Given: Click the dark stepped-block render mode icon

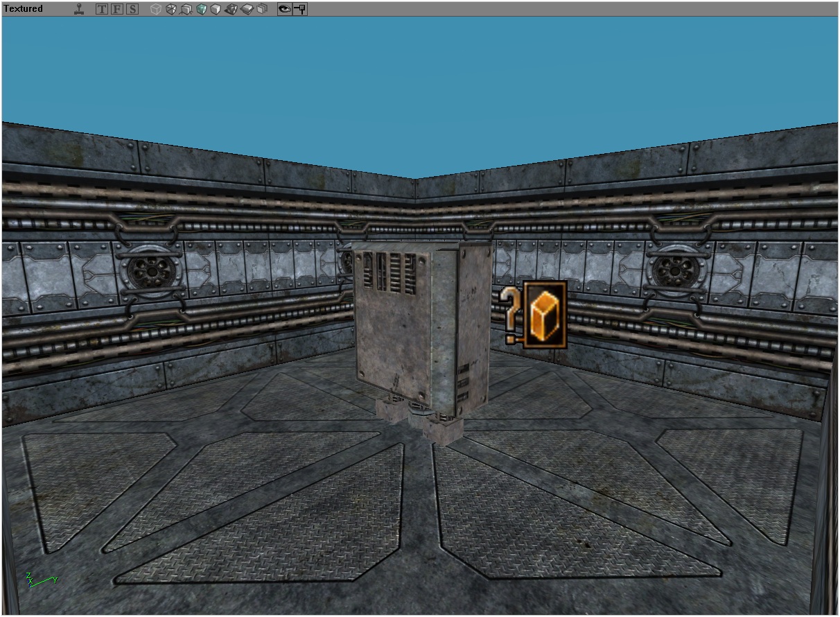Looking at the screenshot, I should [231, 10].
